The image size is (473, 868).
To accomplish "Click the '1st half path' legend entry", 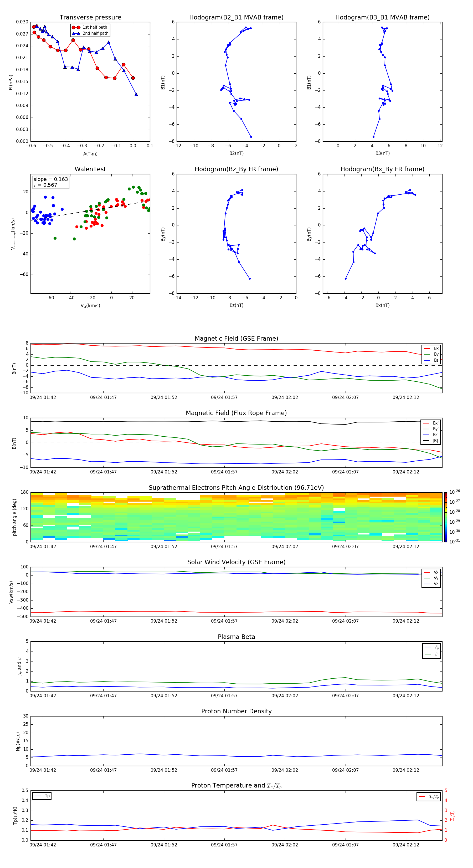I will tap(90, 27).
